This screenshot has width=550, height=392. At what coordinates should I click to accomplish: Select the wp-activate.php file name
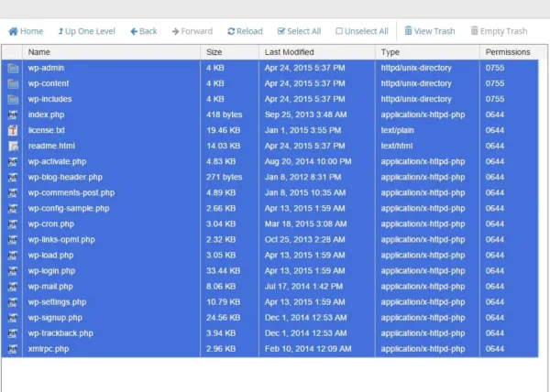coord(57,162)
